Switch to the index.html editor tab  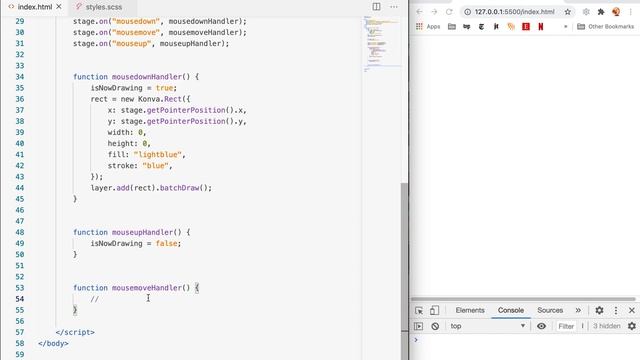34,7
